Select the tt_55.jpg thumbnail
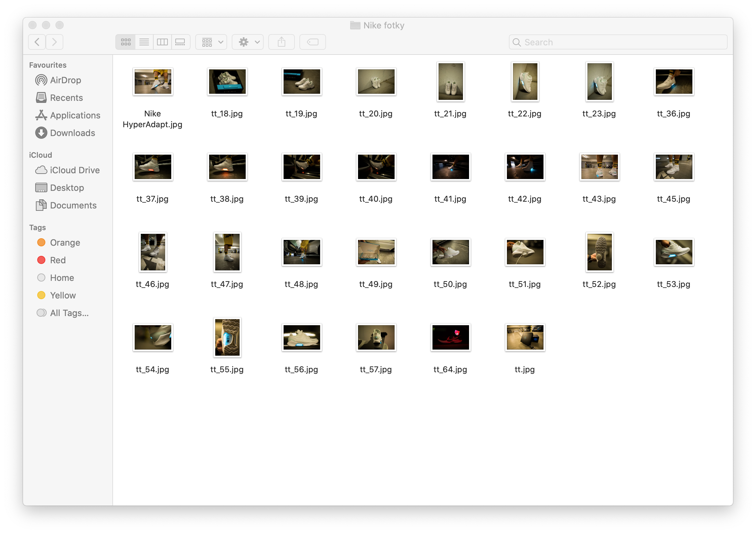Screen dimensions: 756x534 pos(227,337)
